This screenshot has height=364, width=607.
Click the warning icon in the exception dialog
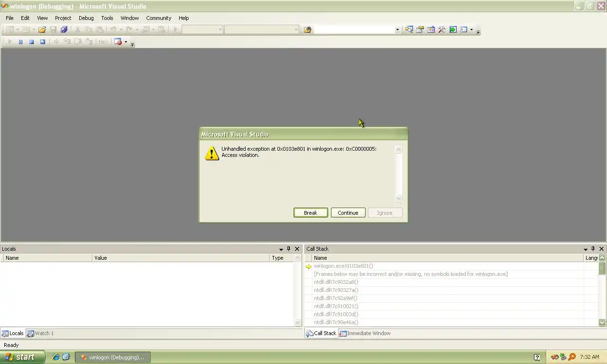click(x=212, y=153)
